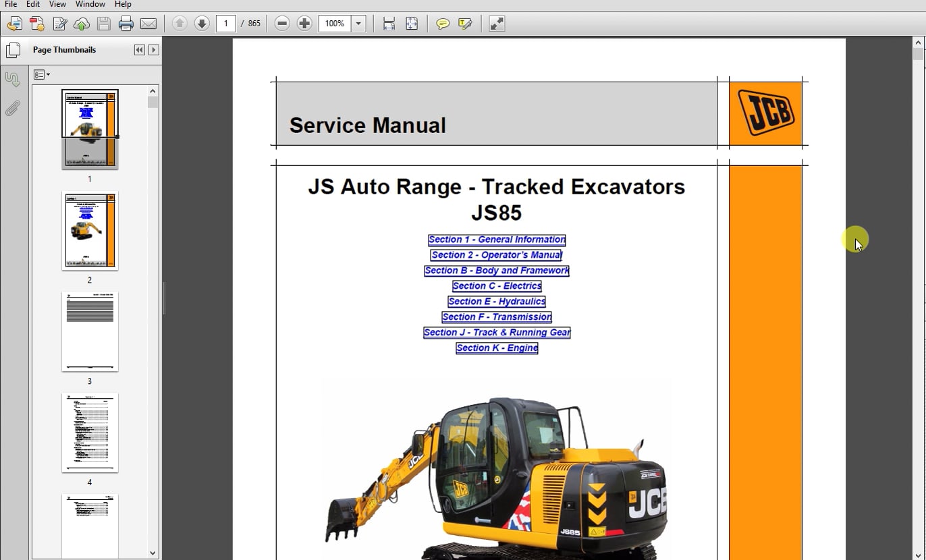Print the document using the printer icon

126,24
